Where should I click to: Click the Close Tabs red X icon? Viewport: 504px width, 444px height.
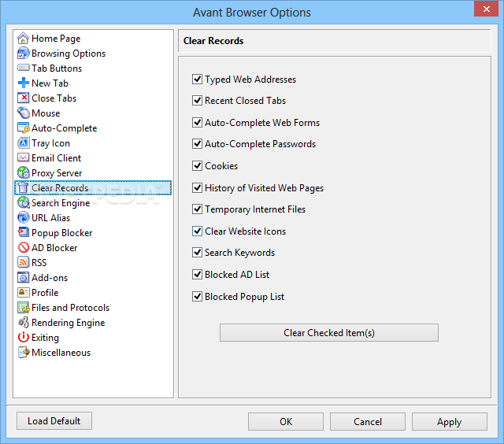point(23,98)
